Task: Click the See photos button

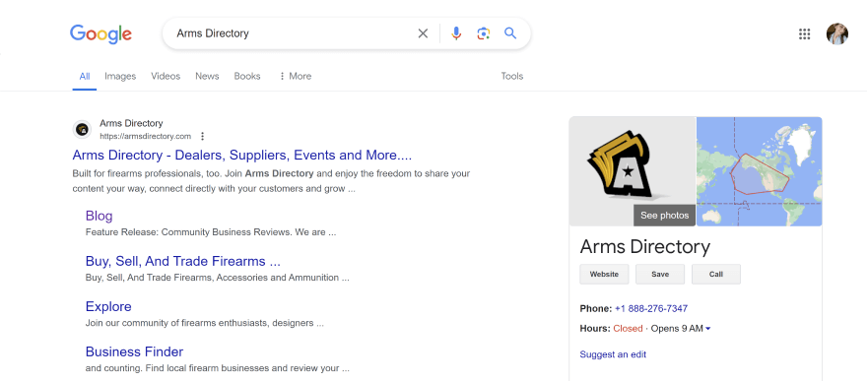Action: (x=664, y=215)
